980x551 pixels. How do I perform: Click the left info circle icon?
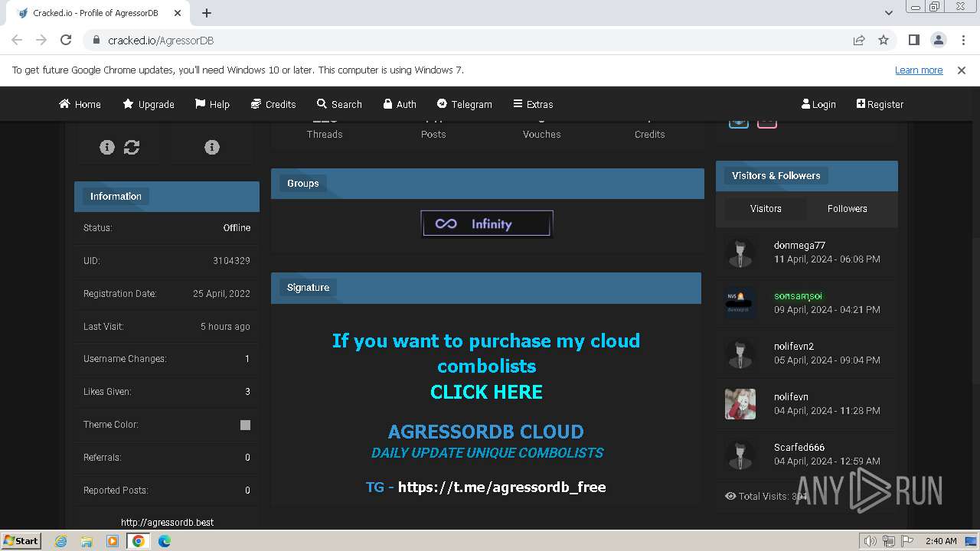107,147
